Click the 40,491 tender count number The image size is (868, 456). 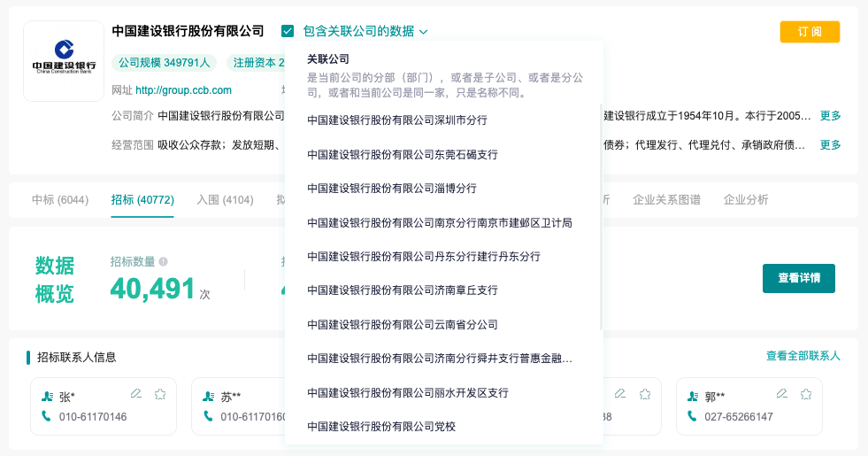pos(152,289)
